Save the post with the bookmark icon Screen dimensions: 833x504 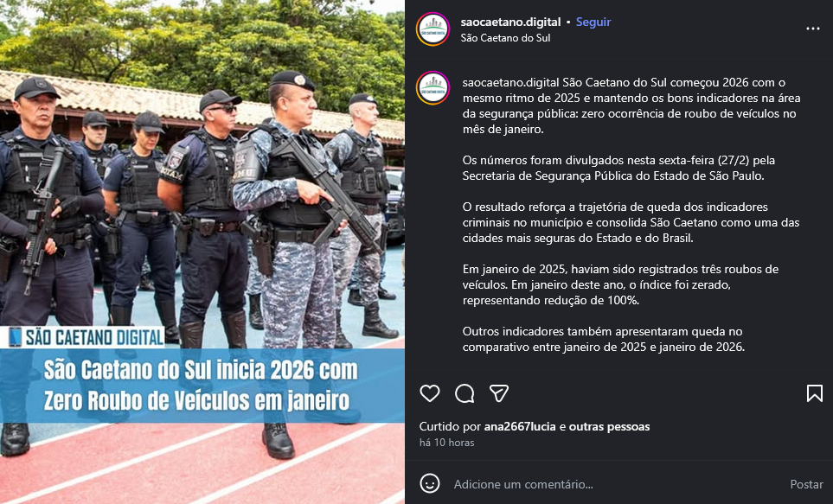coord(815,393)
